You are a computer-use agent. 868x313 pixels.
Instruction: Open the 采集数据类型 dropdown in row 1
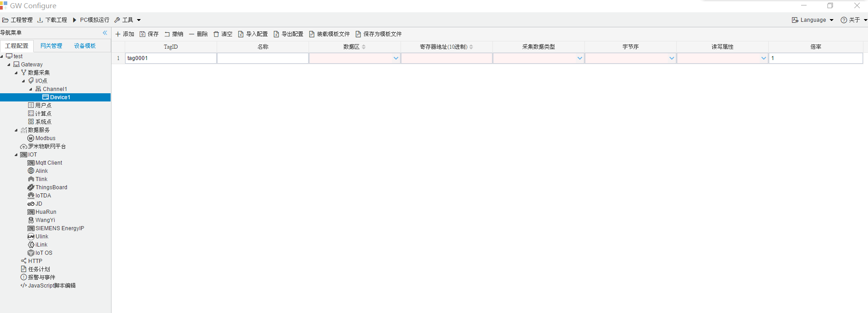(580, 58)
